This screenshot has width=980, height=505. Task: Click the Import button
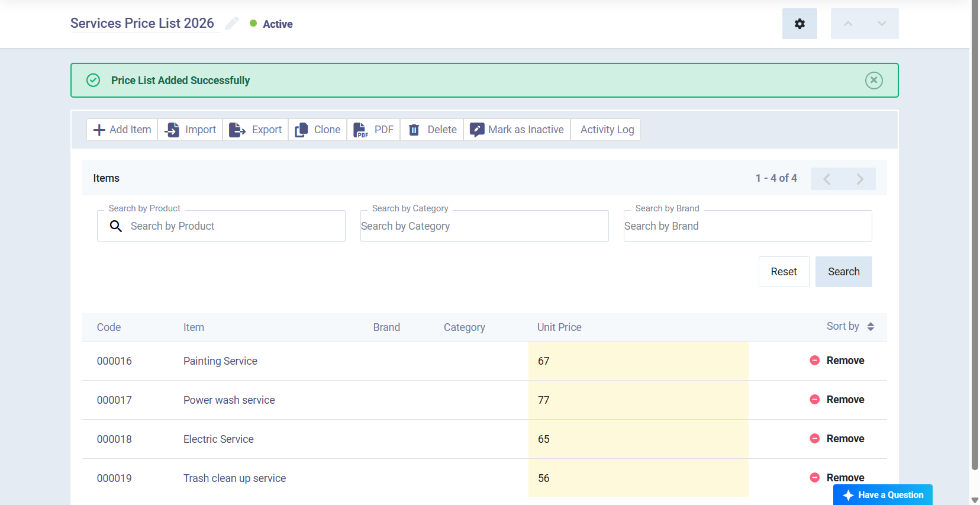click(190, 130)
